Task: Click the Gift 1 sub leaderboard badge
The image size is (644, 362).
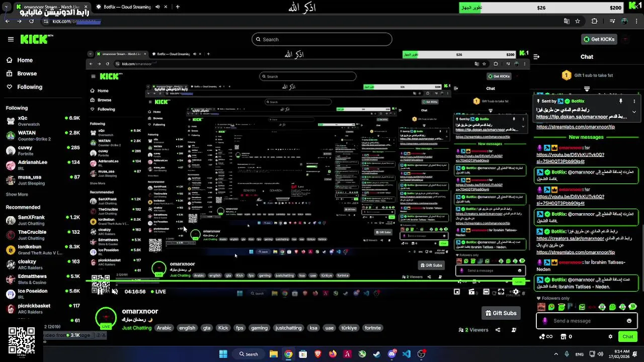Action: click(x=567, y=75)
